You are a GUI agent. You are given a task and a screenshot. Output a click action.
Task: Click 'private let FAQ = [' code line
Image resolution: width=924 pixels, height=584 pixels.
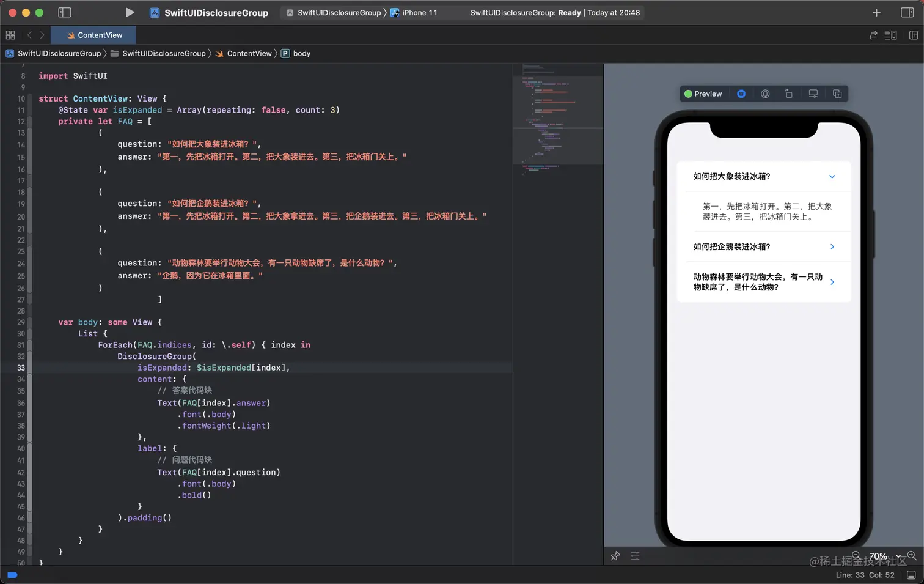[x=105, y=121]
